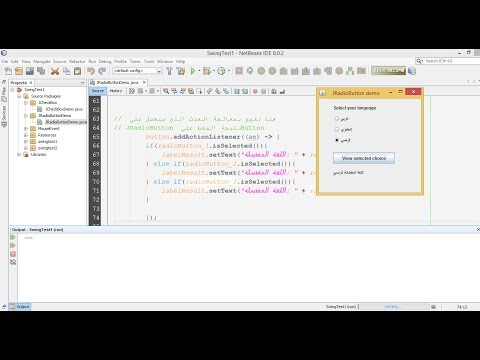Click the running progress bar in status bar
Image resolution: width=480 pixels, height=360 pixels.
tap(394, 307)
